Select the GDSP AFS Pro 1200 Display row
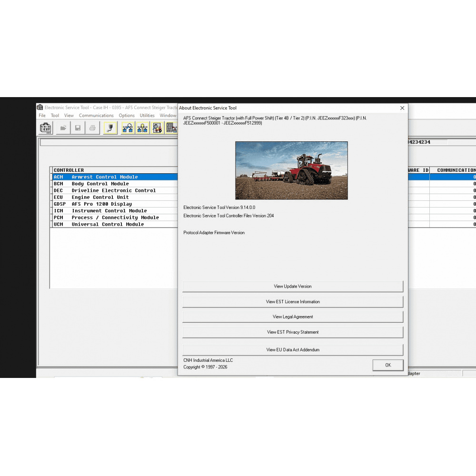Image resolution: width=476 pixels, height=476 pixels. [105, 204]
